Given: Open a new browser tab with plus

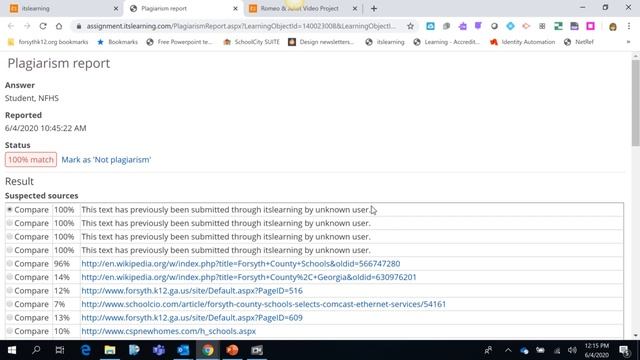Looking at the screenshot, I should (x=374, y=8).
